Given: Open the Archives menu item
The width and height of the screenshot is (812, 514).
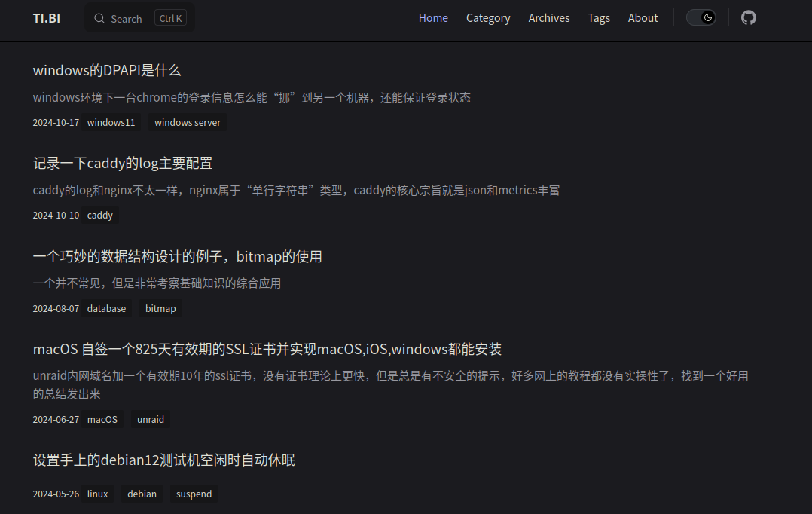Looking at the screenshot, I should pyautogui.click(x=549, y=18).
